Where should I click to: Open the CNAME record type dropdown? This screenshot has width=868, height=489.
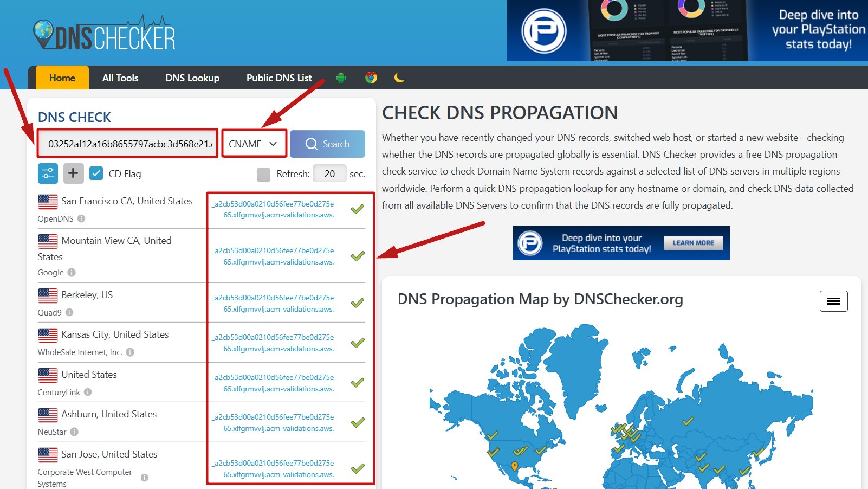(254, 144)
